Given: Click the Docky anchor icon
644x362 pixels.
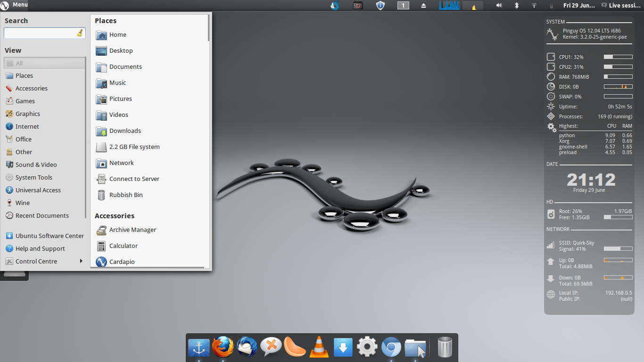Looking at the screenshot, I should pos(199,348).
